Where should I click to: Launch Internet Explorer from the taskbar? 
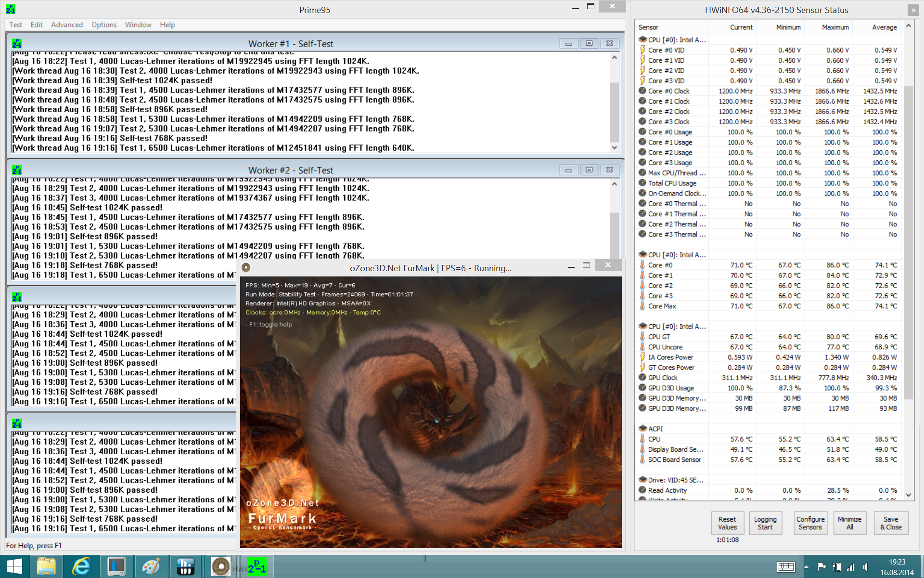click(81, 566)
